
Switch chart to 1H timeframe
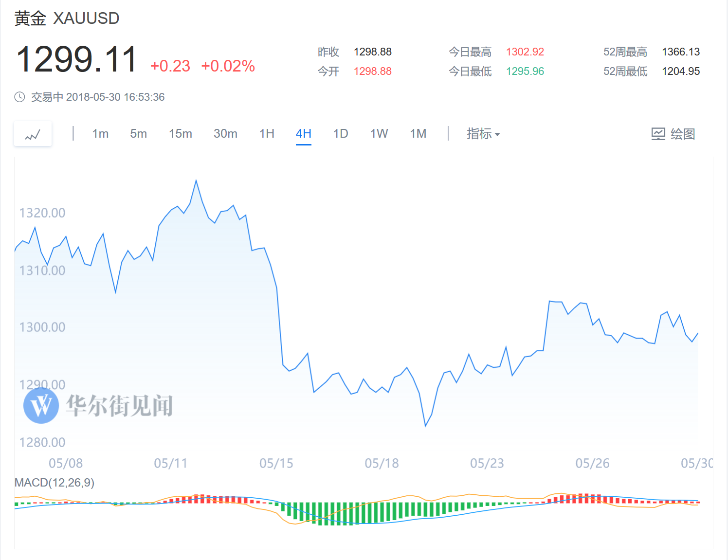tap(267, 134)
